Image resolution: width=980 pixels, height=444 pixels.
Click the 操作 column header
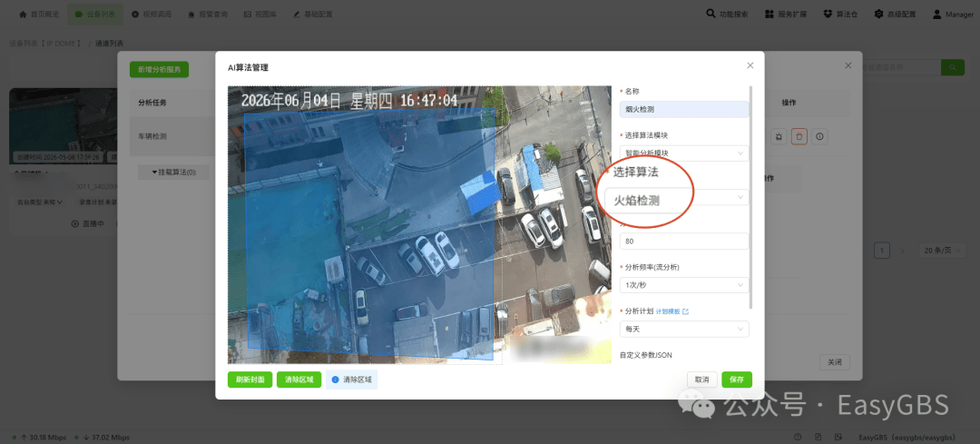point(789,102)
